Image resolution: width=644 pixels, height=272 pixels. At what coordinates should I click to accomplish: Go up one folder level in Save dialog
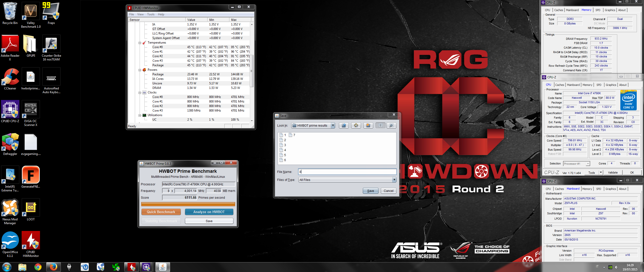point(344,125)
